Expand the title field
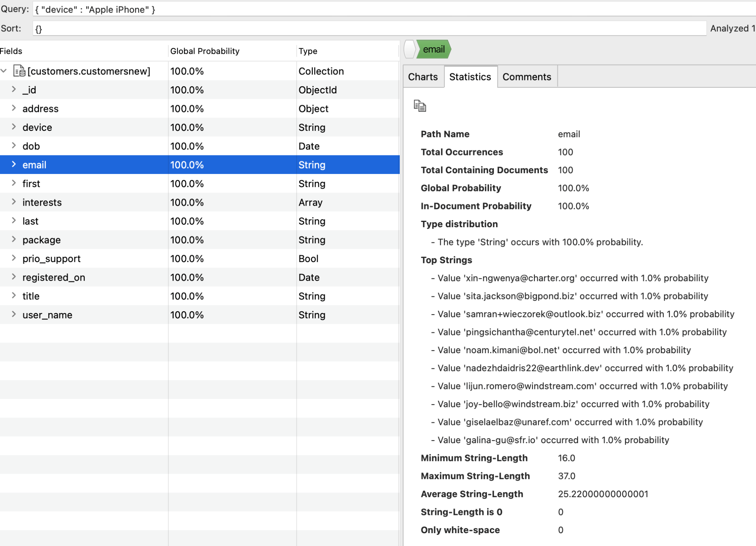Screen dimensions: 756x546 14,295
